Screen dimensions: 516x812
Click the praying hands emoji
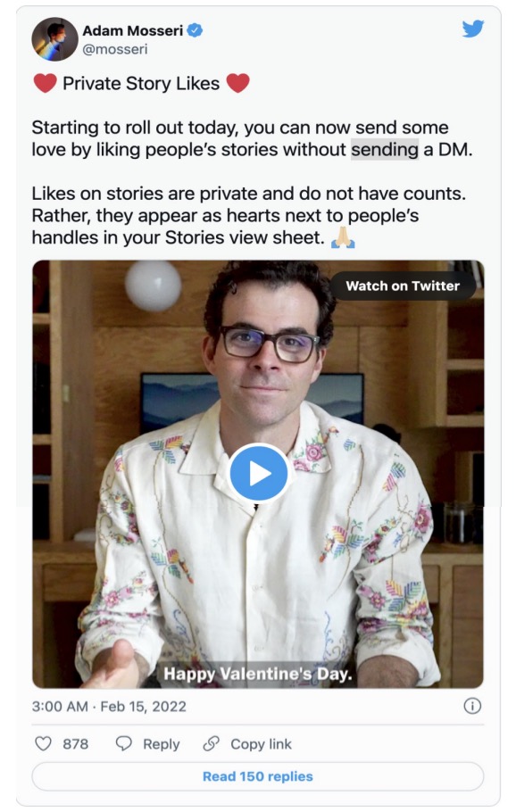(x=343, y=237)
